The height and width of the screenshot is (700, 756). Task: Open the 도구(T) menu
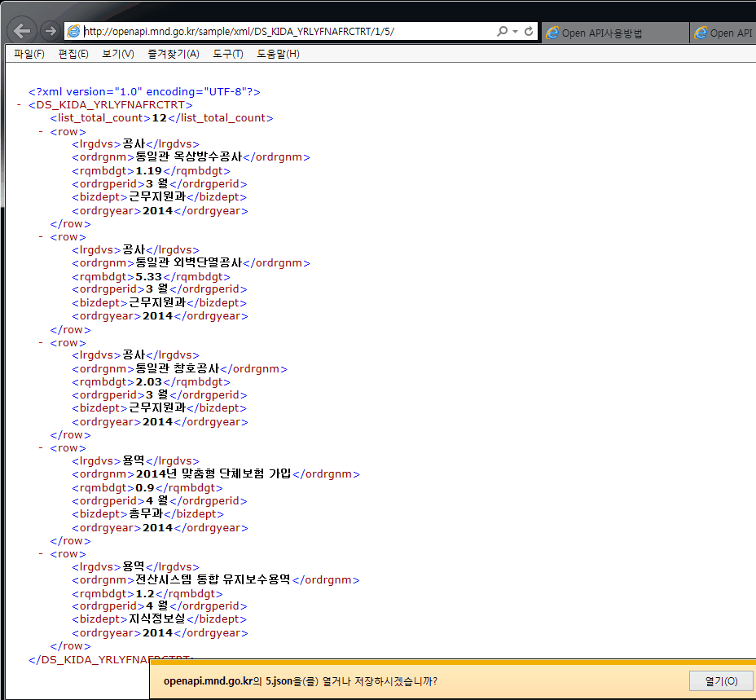click(x=228, y=54)
